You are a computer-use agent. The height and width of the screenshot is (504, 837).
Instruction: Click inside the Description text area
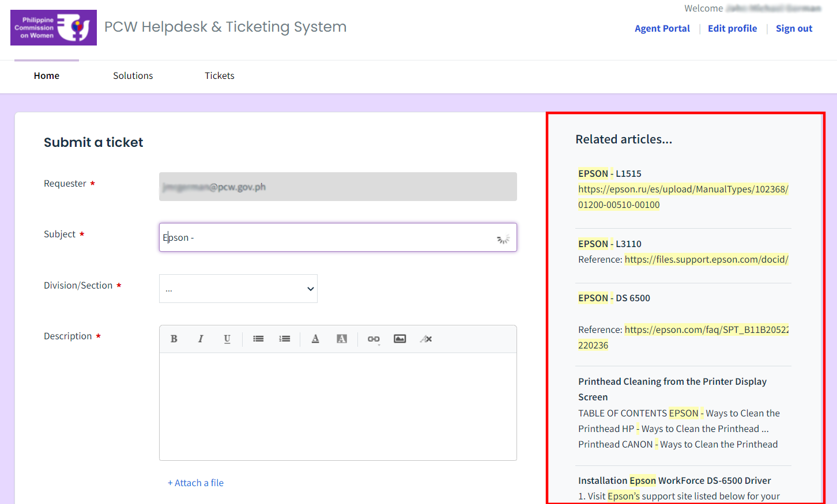click(338, 406)
